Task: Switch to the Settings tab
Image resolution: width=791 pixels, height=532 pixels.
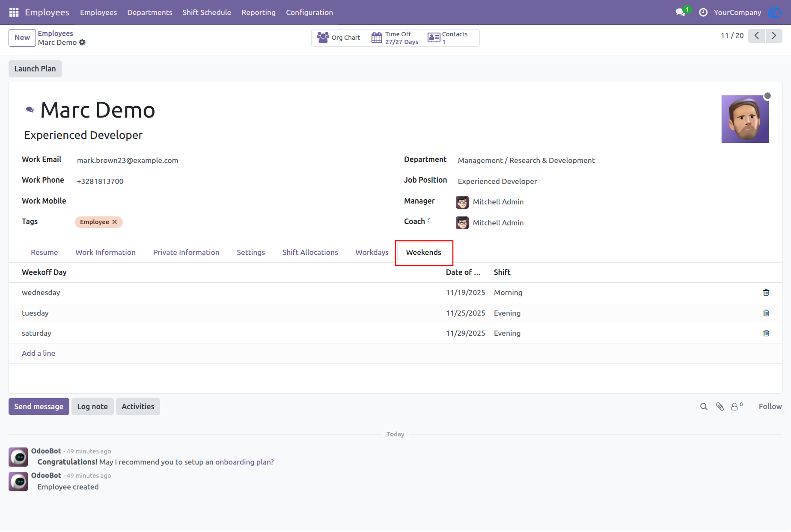Action: point(251,252)
